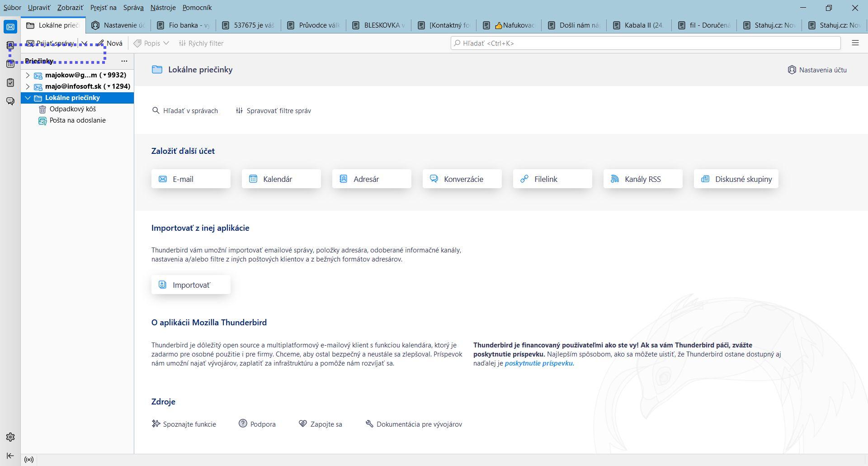Set up Diskusné skupiny account
The width and height of the screenshot is (868, 466).
736,179
